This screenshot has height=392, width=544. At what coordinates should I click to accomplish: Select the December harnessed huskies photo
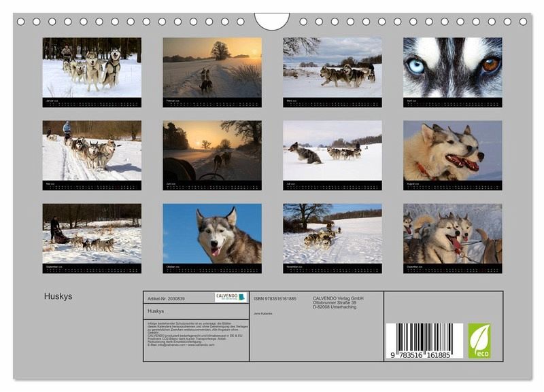point(452,234)
